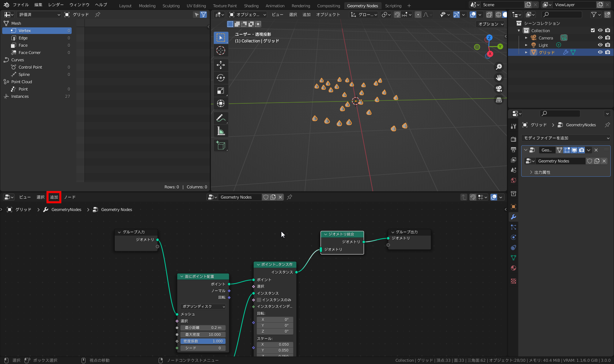Select Instances in the spreadsheet list
614x364 pixels.
20,96
